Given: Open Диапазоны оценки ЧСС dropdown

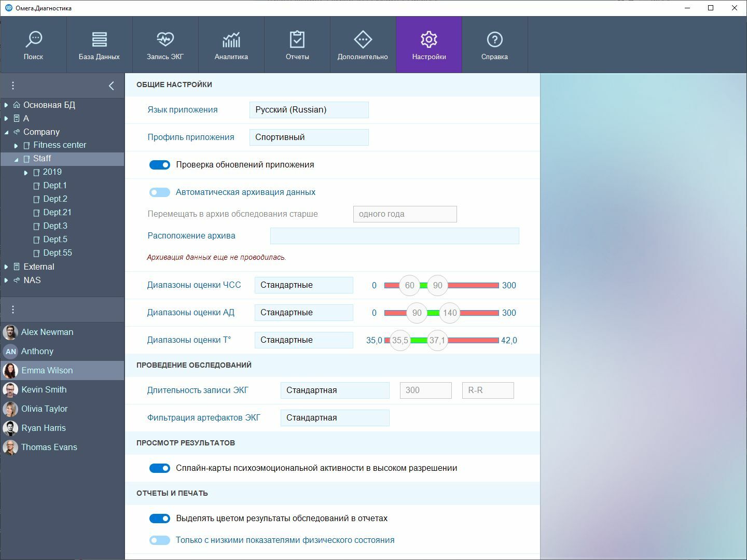Looking at the screenshot, I should pos(304,285).
